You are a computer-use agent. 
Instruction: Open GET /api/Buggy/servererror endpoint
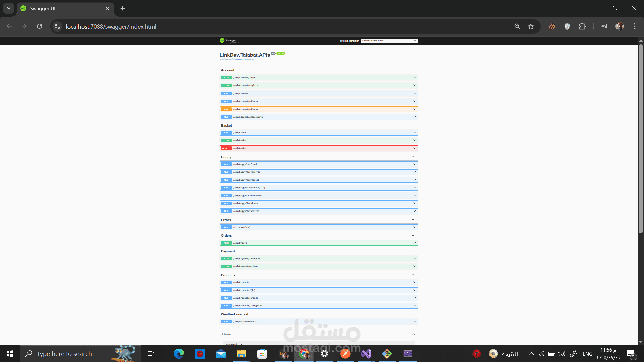pyautogui.click(x=319, y=172)
